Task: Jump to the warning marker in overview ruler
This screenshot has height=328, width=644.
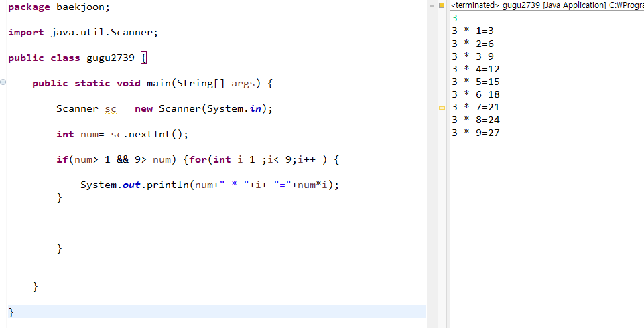Action: [x=442, y=108]
